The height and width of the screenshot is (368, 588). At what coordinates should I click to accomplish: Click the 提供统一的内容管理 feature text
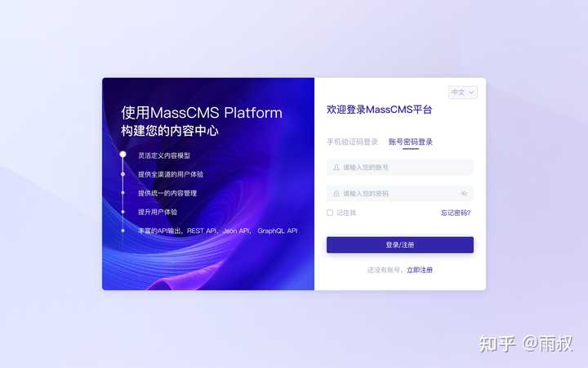167,193
